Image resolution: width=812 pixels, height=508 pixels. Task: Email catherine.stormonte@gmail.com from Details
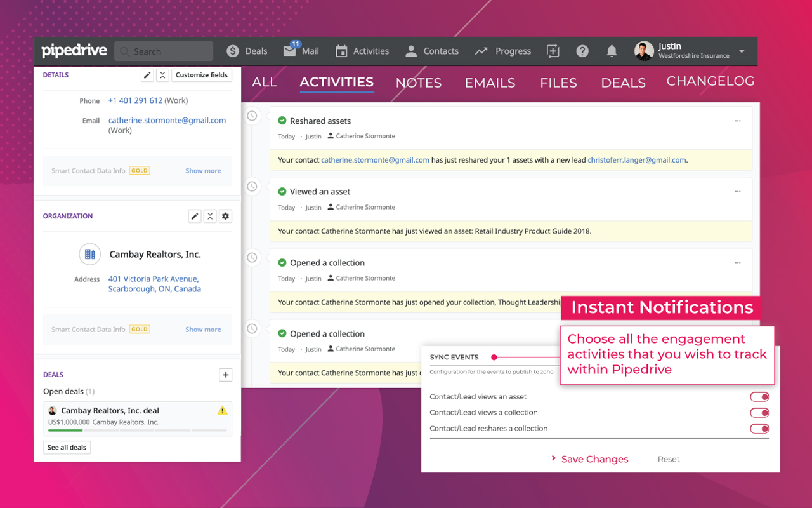point(167,120)
